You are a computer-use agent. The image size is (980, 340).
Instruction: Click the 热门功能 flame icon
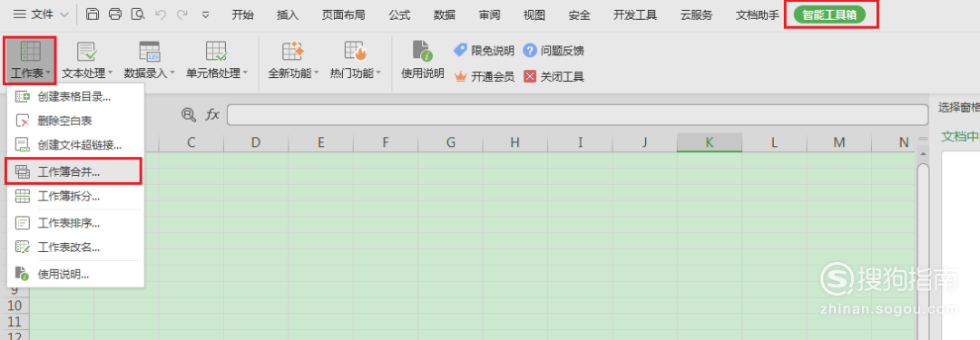pyautogui.click(x=356, y=52)
